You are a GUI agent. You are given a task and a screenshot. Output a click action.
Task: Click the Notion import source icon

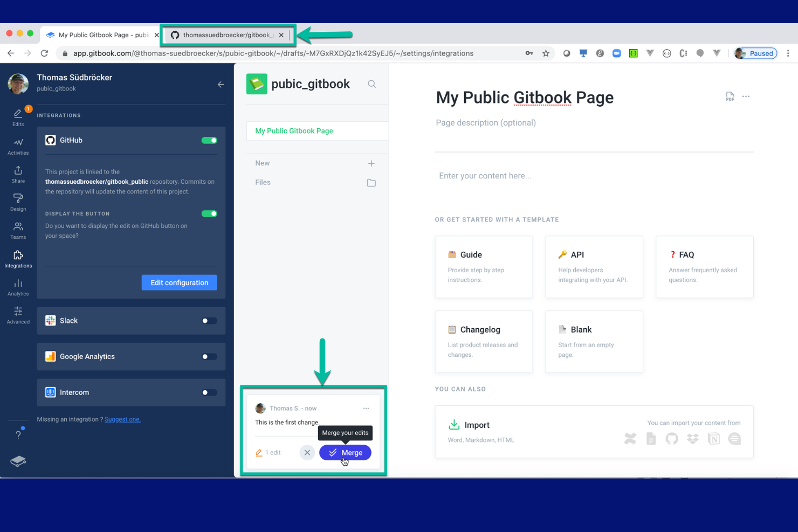tap(713, 439)
